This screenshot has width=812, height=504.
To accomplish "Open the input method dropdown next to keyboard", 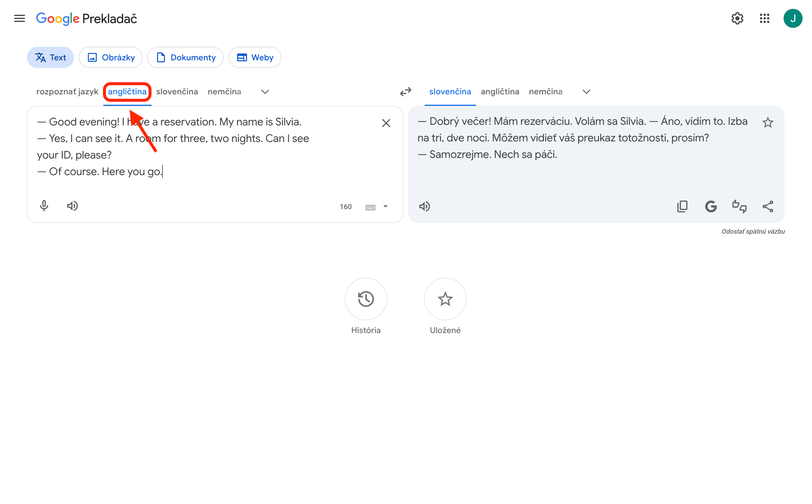I will click(386, 207).
